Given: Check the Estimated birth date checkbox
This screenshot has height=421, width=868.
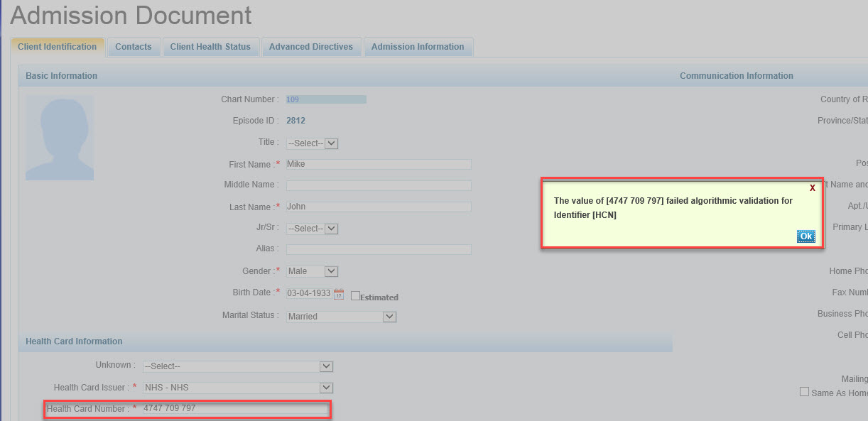Looking at the screenshot, I should click(356, 296).
